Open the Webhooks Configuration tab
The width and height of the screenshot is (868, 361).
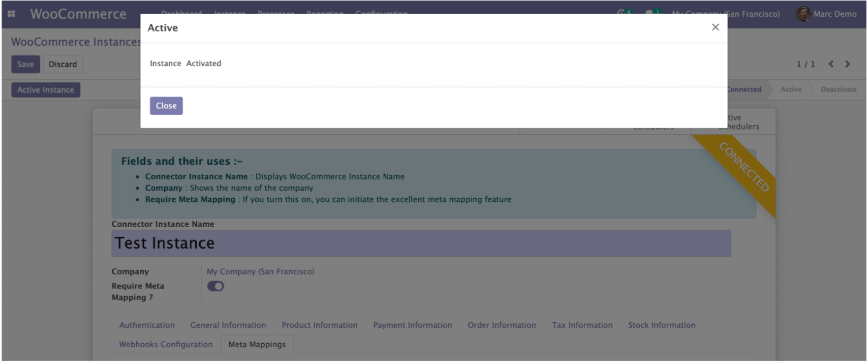[166, 345]
